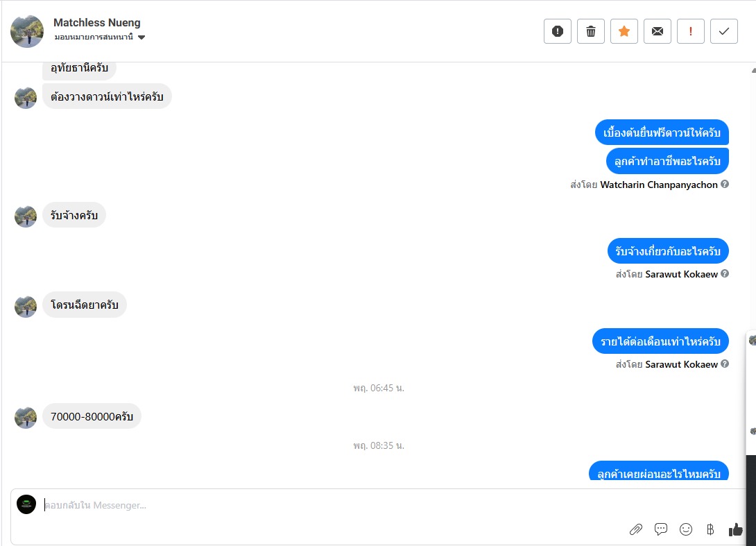Click the baht payment request icon

[x=710, y=529]
